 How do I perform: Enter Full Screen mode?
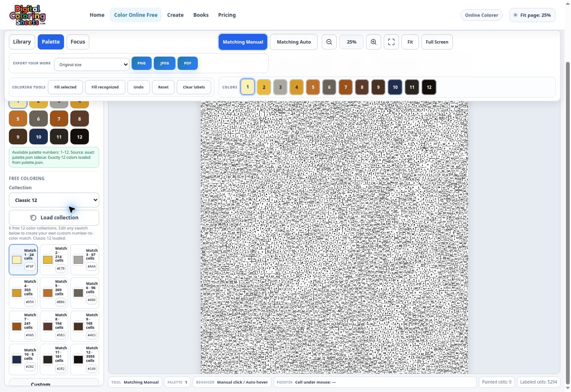pos(437,42)
